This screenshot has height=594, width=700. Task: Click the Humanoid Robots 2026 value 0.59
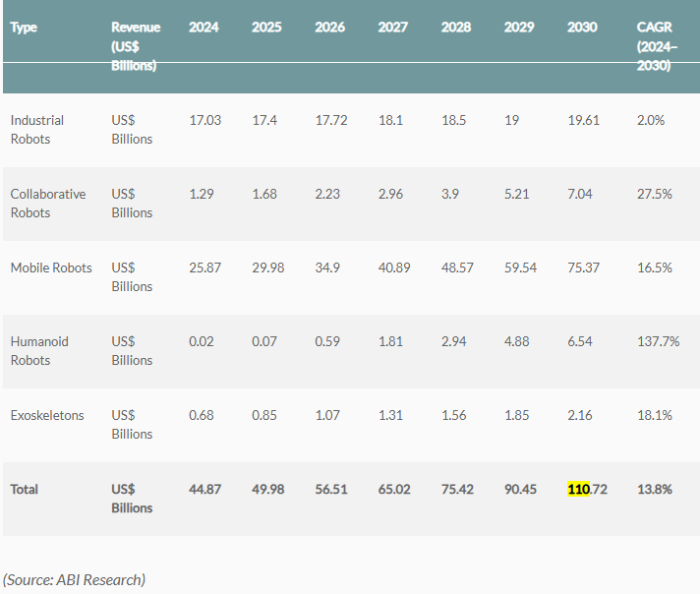(x=327, y=341)
